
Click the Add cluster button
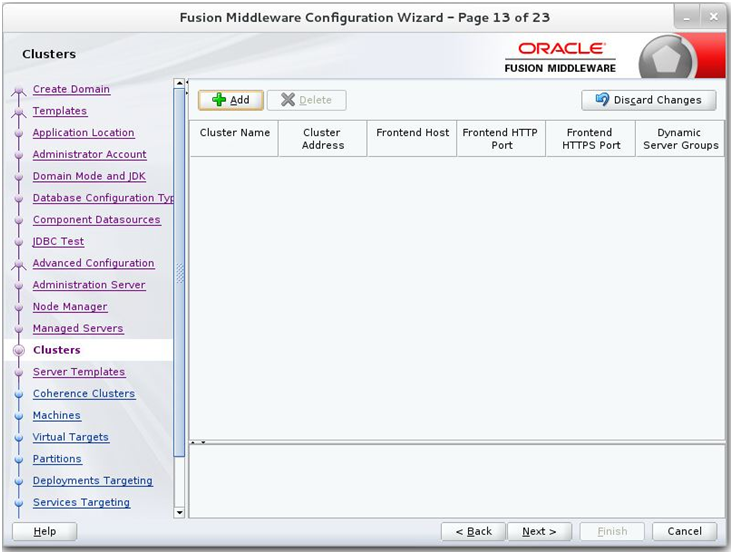pos(230,100)
